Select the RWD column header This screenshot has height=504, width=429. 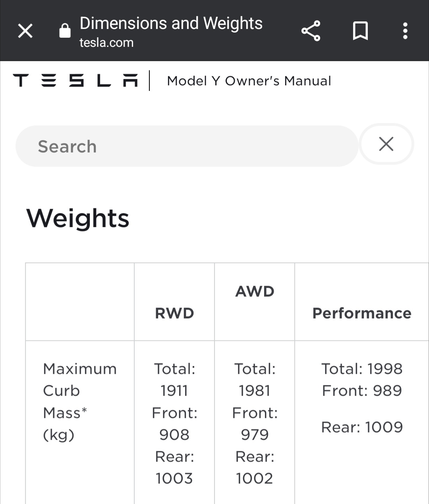point(174,313)
